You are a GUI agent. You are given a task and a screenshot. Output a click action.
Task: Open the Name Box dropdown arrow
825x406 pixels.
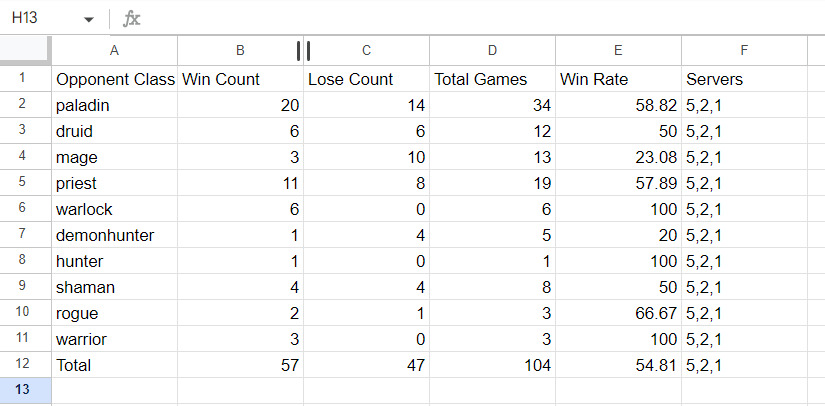click(x=89, y=19)
